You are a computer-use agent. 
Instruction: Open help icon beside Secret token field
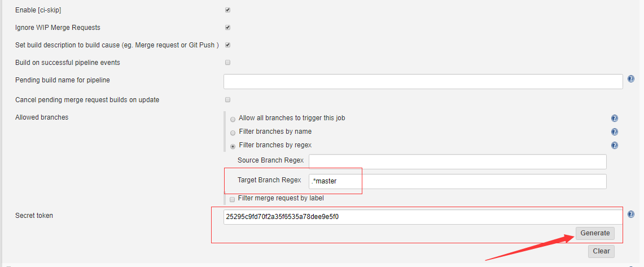tap(630, 215)
